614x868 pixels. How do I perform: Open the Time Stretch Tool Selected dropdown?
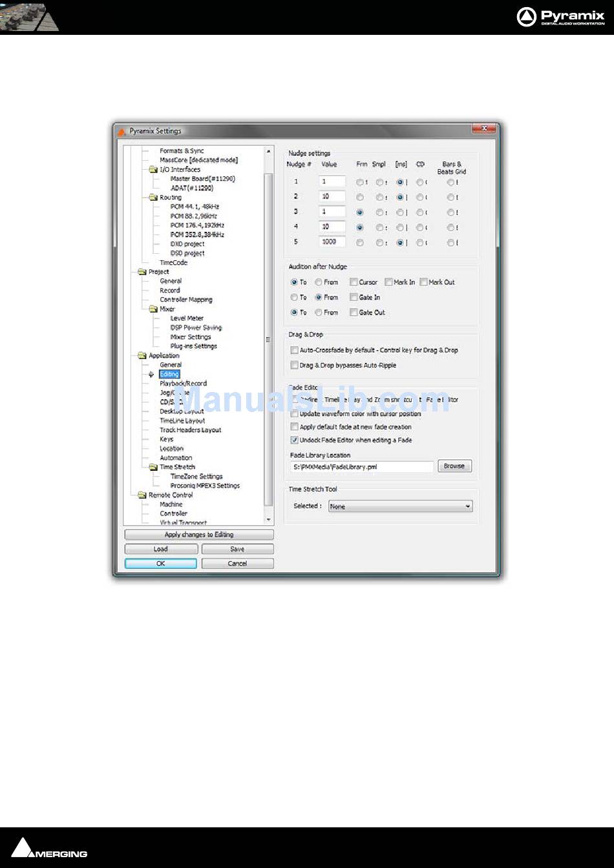point(400,507)
